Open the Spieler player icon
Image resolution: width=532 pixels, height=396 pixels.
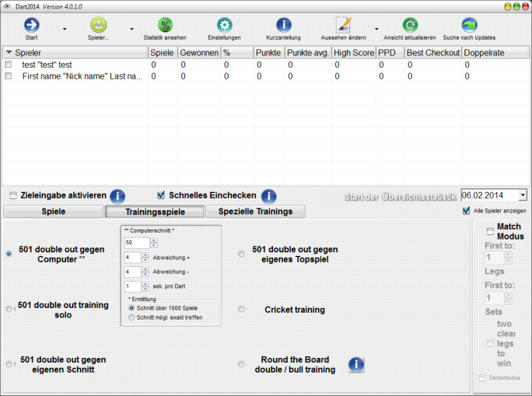point(99,25)
